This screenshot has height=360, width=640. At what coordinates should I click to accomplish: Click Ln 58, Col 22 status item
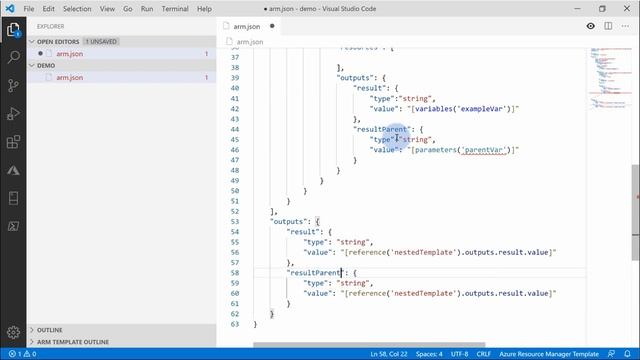click(389, 354)
